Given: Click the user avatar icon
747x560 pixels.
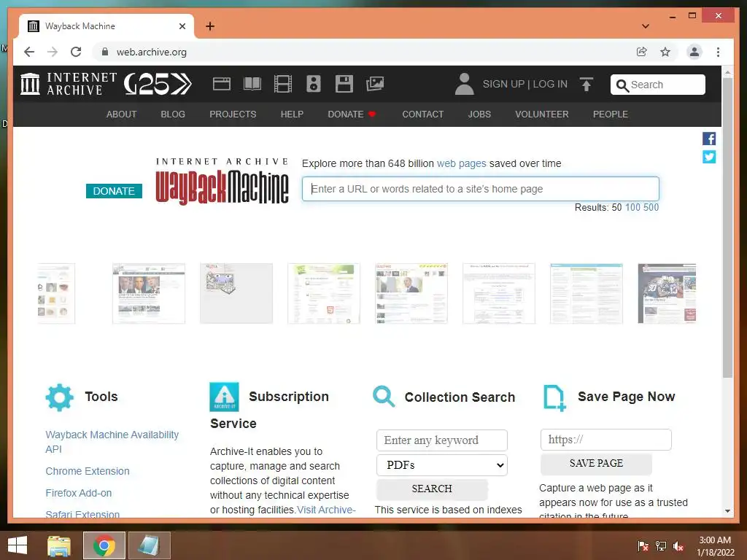Looking at the screenshot, I should (465, 84).
